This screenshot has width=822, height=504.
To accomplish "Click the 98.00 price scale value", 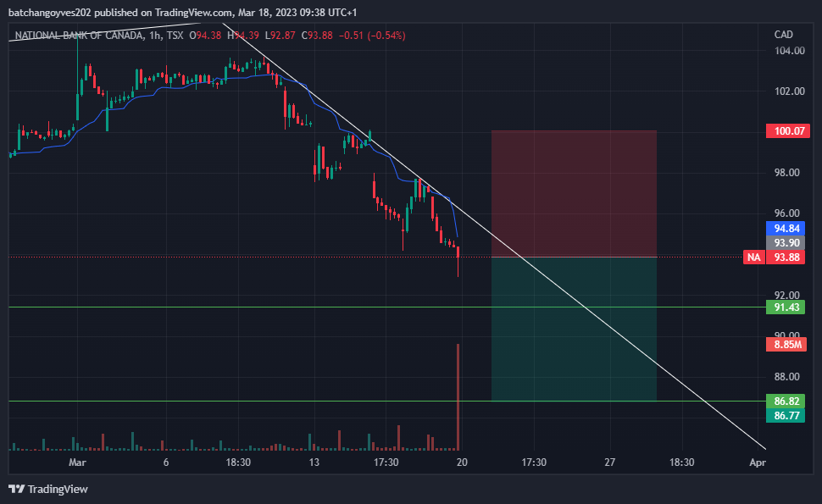I will [x=787, y=173].
